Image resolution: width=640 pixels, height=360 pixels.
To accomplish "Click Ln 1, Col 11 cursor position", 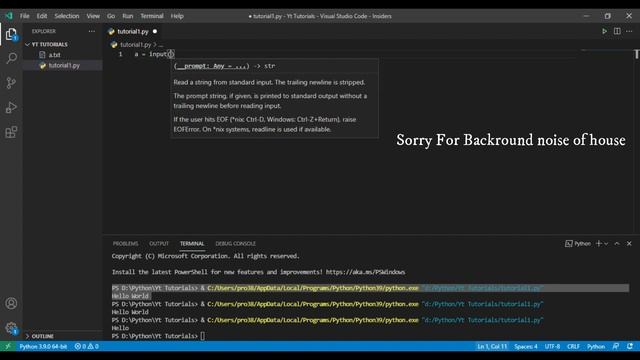I will (492, 347).
